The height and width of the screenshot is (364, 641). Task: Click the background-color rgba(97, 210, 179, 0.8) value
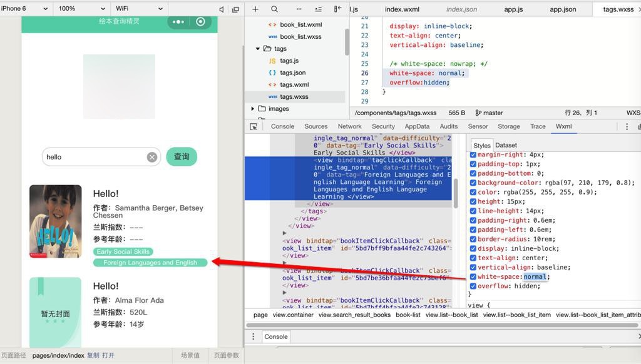click(x=589, y=183)
